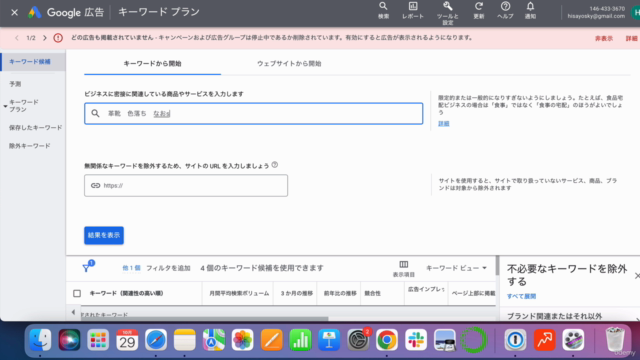Screen dimensions: 640x360
Task: Open 保存したキーワード in sidebar
Action: (x=36, y=128)
